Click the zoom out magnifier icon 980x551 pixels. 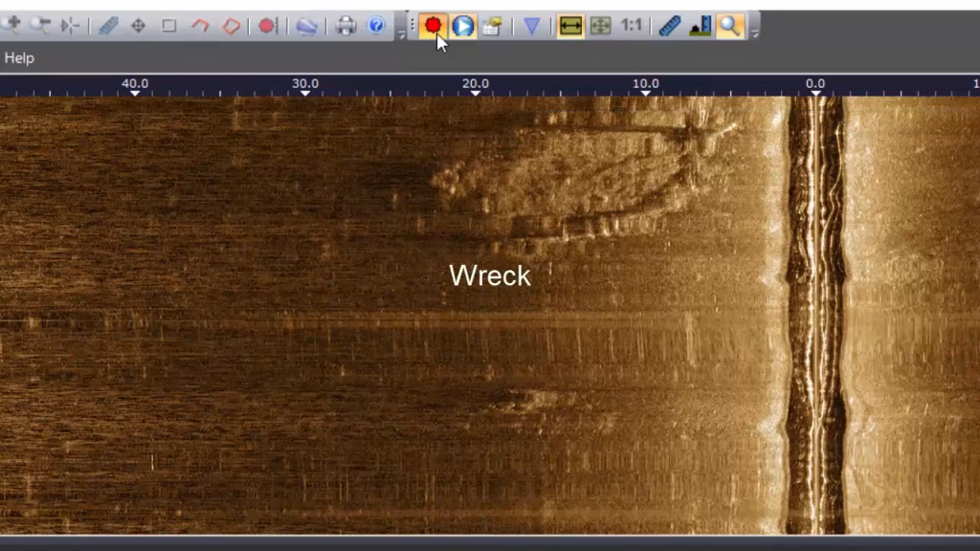click(x=40, y=26)
